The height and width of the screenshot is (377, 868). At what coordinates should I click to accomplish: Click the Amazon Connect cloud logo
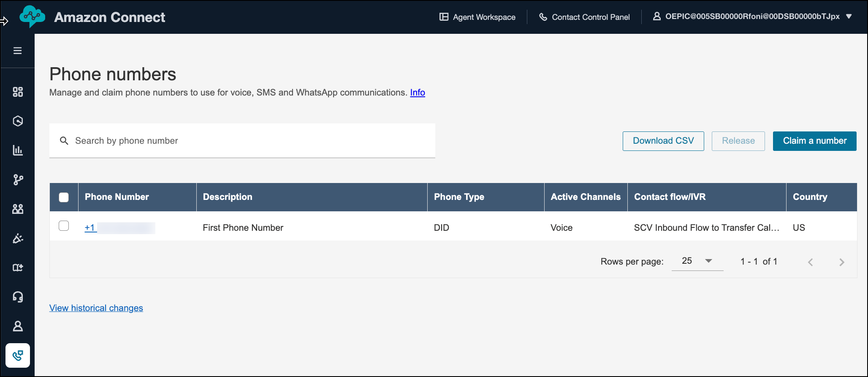pos(32,16)
